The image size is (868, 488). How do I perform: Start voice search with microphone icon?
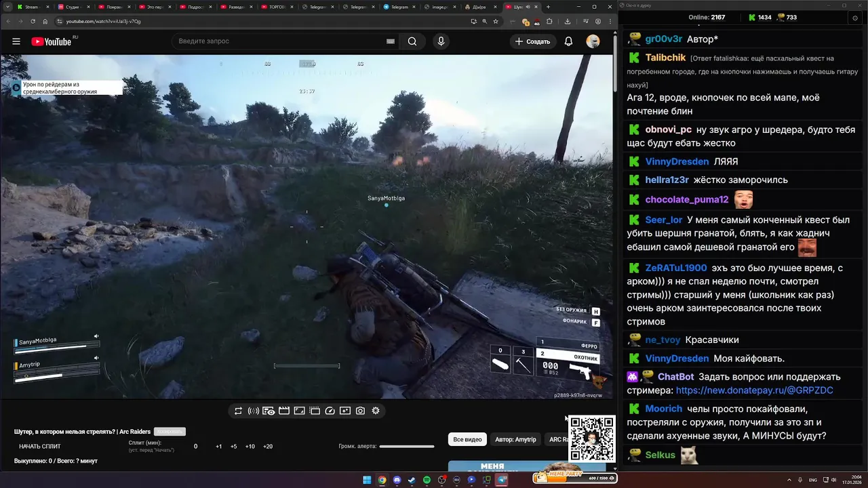pyautogui.click(x=441, y=41)
